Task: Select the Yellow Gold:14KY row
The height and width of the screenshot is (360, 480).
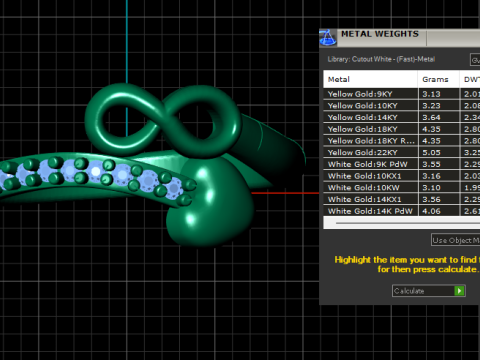Action: pos(402,117)
